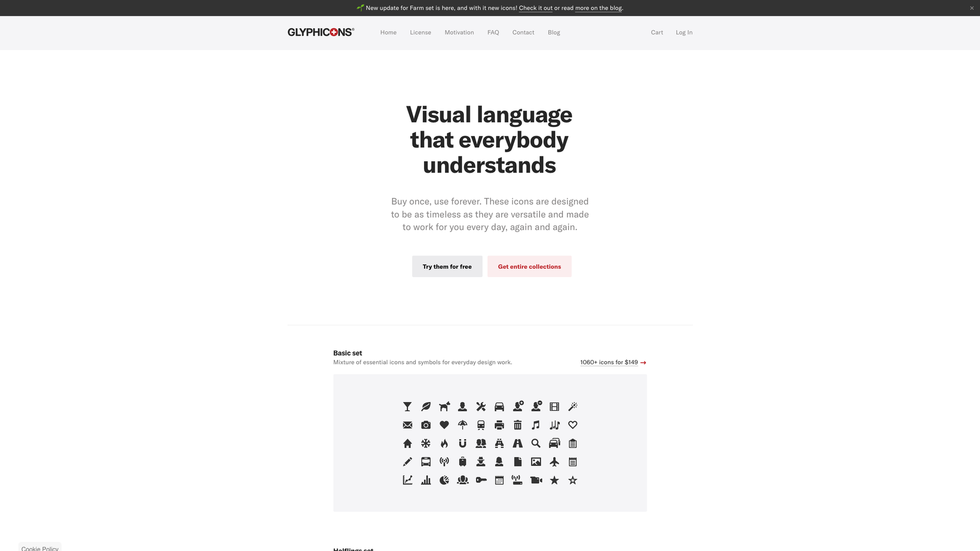The width and height of the screenshot is (980, 551).
Task: Click the magnet icon
Action: point(462,443)
